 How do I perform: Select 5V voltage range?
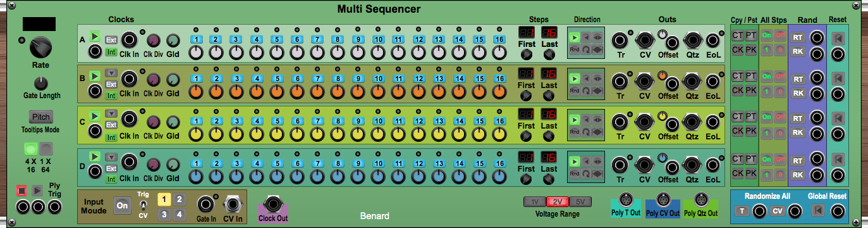pyautogui.click(x=581, y=202)
